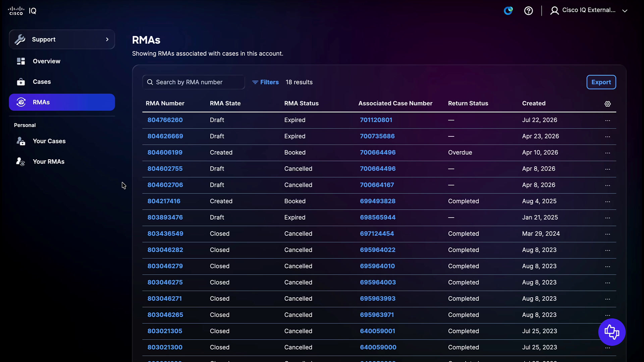Screen dimensions: 644x362
Task: Click the Associated Case Number header
Action: pyautogui.click(x=395, y=103)
